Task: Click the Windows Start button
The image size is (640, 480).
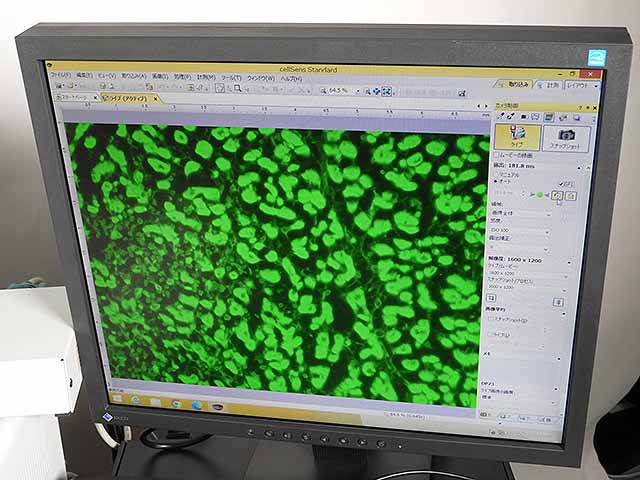Action: click(x=117, y=399)
